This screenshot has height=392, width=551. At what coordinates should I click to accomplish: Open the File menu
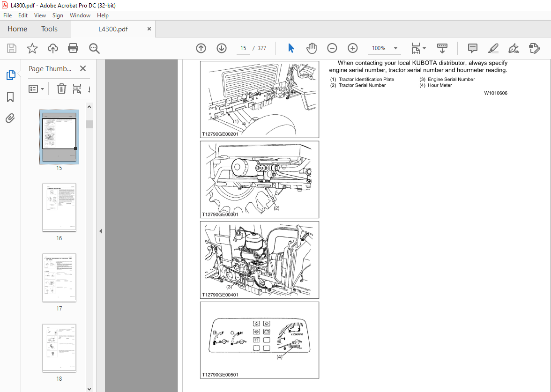[7, 15]
